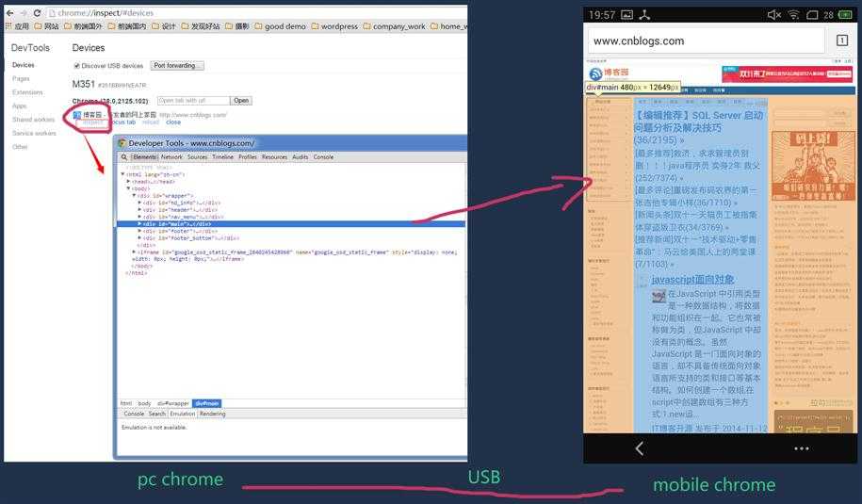Click the focus tab link

pyautogui.click(x=123, y=122)
